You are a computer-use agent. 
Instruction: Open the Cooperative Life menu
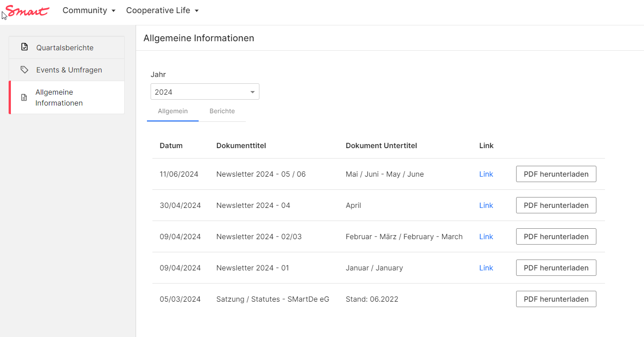click(x=162, y=10)
